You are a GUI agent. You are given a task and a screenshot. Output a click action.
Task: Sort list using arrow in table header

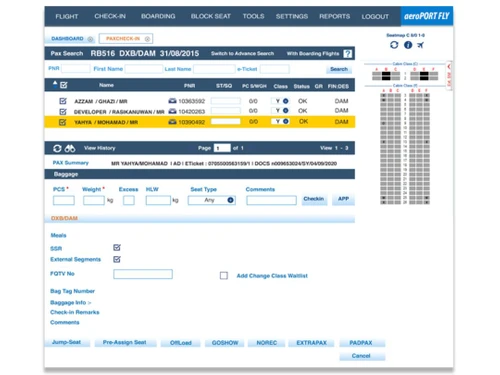click(55, 84)
